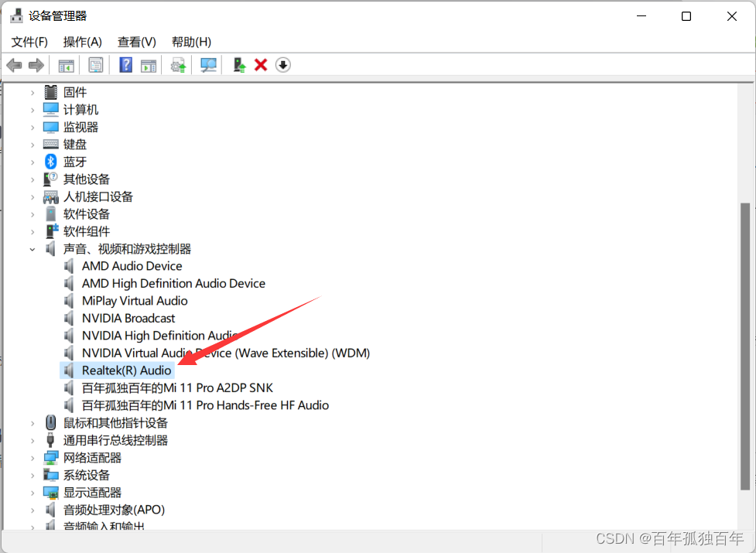Click the Device Manager title bar icon

(16, 16)
